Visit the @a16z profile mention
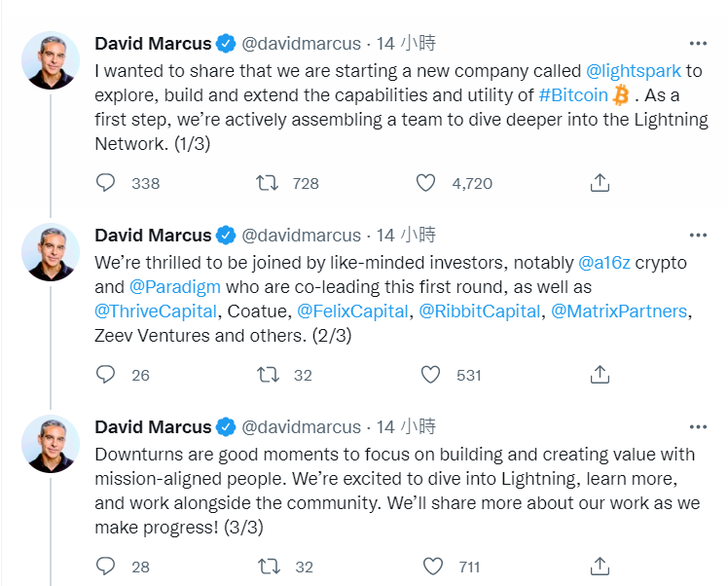The height and width of the screenshot is (586, 728). click(x=603, y=262)
